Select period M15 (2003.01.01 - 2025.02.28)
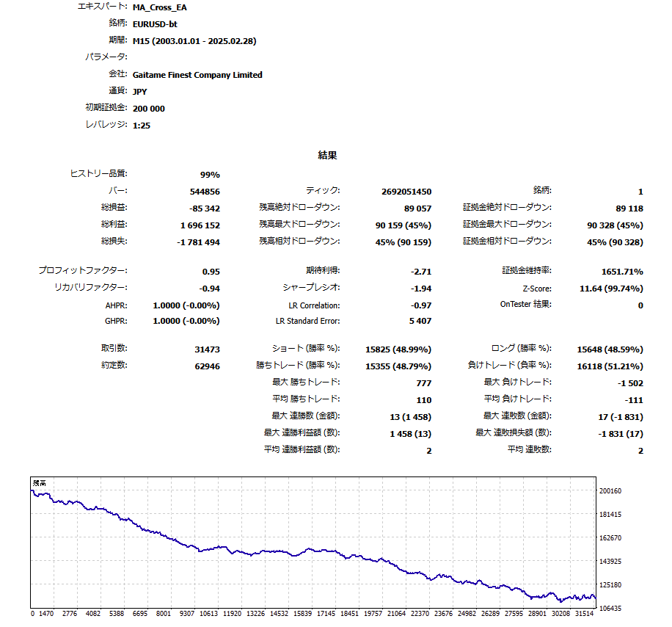The height and width of the screenshot is (627, 672). pos(194,41)
